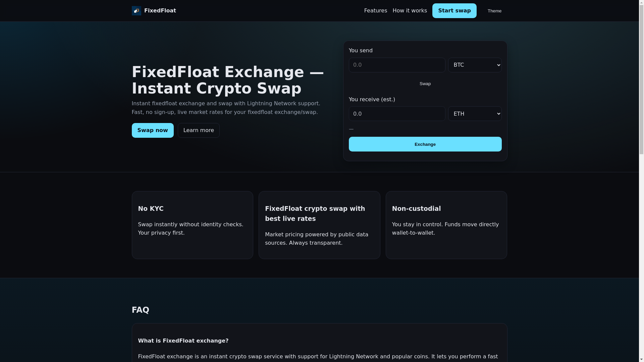Click 'What is FixedFloat exchange?' question

click(183, 341)
